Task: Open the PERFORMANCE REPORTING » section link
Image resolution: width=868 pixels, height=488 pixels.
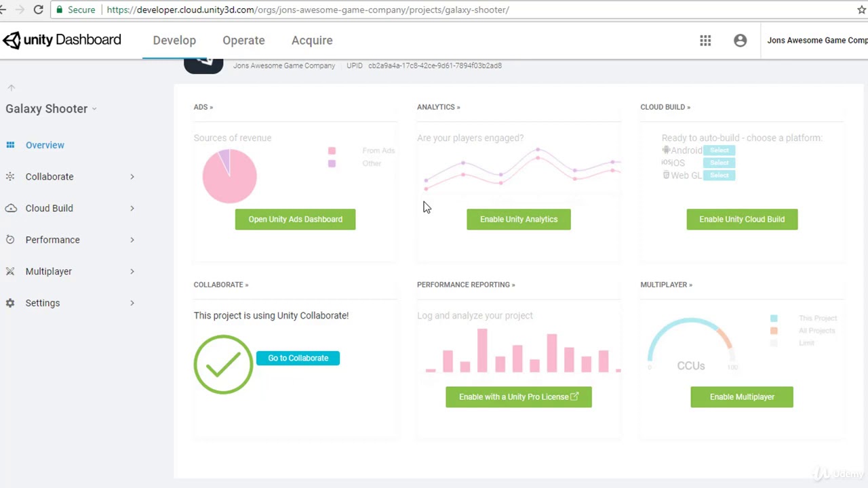Action: click(466, 285)
